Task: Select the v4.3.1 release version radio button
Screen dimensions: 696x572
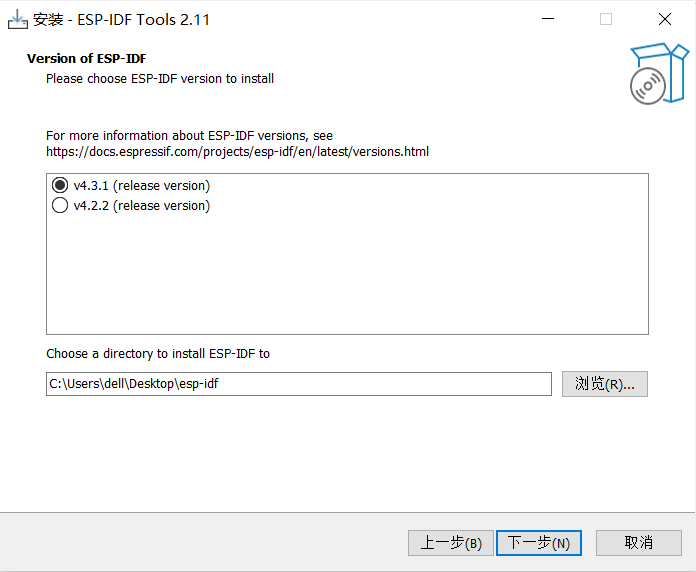Action: tap(60, 185)
